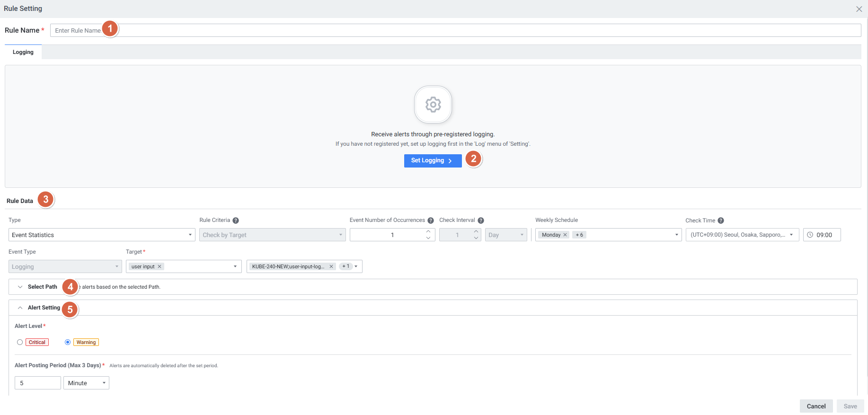
Task: Switch to the Logging tab
Action: (x=23, y=52)
